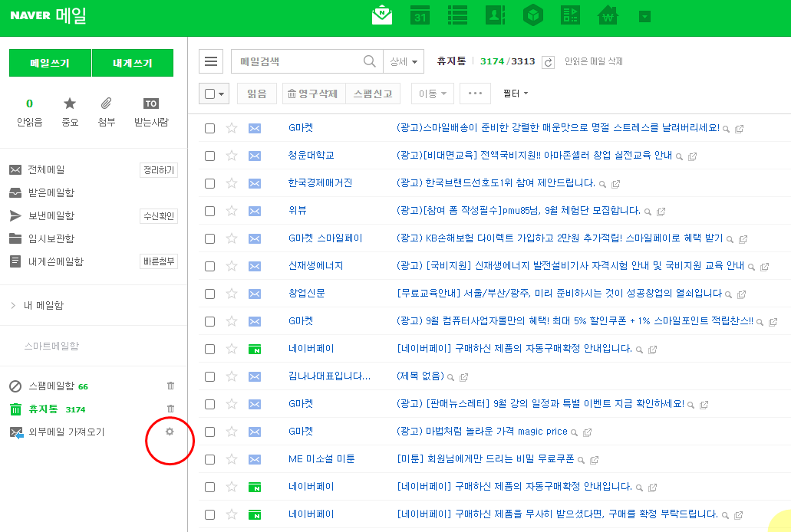Image resolution: width=791 pixels, height=532 pixels.
Task: Open the 내게쓴메일함 folder
Action: point(55,261)
